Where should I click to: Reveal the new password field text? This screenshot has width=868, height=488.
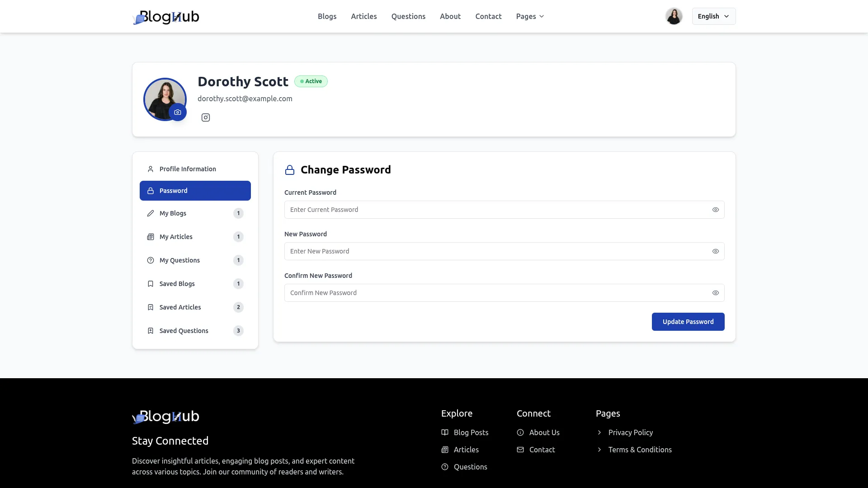pos(715,251)
